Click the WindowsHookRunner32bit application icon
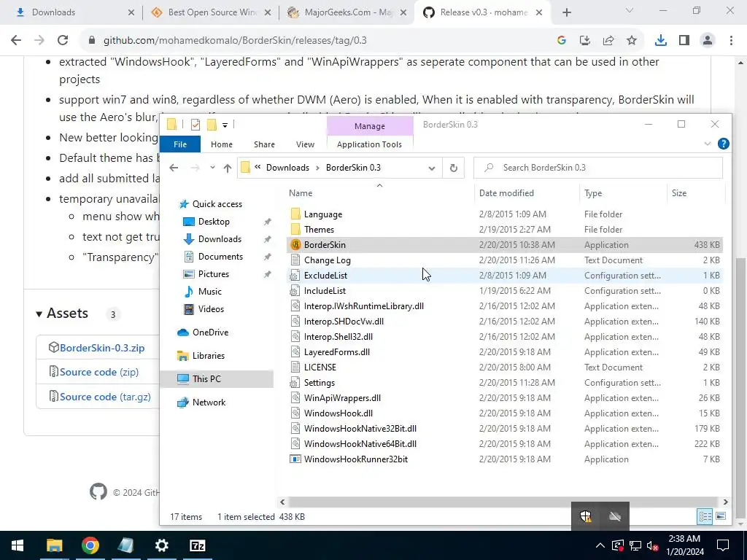Screen dimensions: 747x560 pyautogui.click(x=295, y=459)
